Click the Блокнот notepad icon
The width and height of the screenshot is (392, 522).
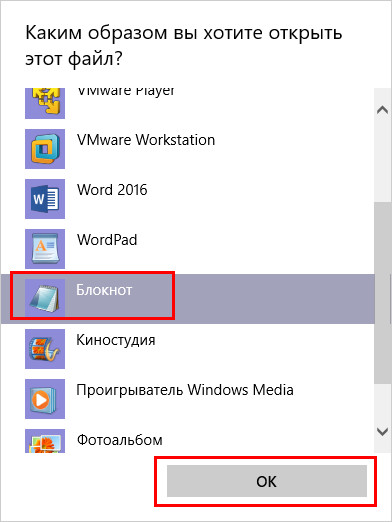[45, 298]
